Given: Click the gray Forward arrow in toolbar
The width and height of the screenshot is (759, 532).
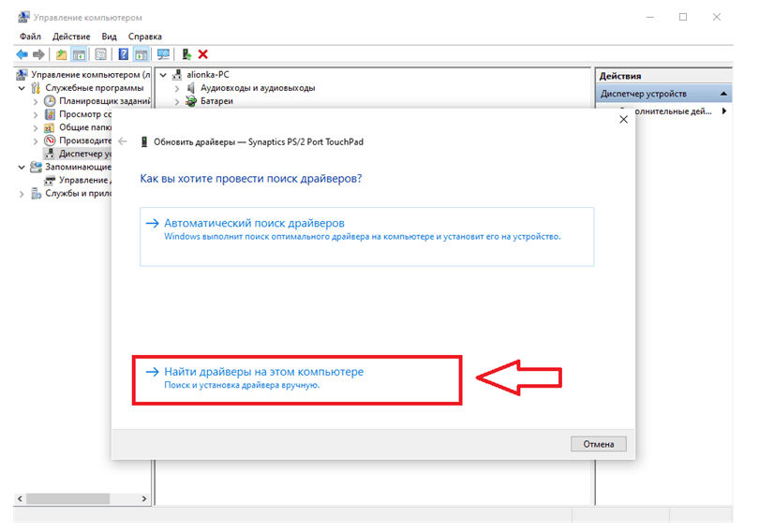Looking at the screenshot, I should click(x=38, y=54).
